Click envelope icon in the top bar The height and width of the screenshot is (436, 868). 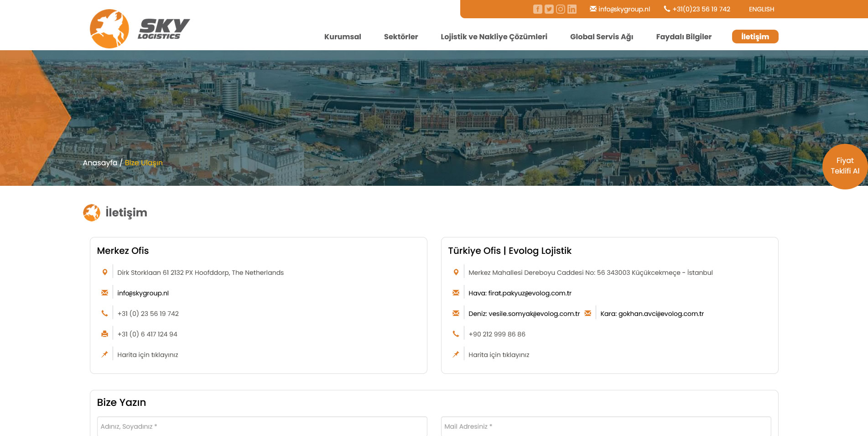pos(593,9)
